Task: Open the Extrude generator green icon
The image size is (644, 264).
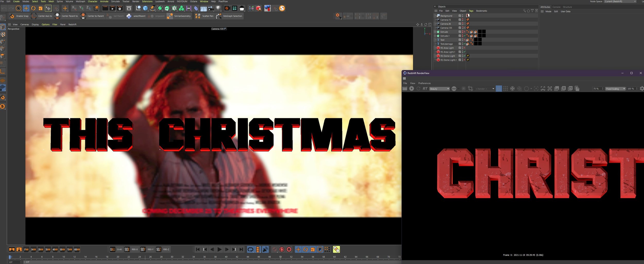Action: tap(167, 8)
